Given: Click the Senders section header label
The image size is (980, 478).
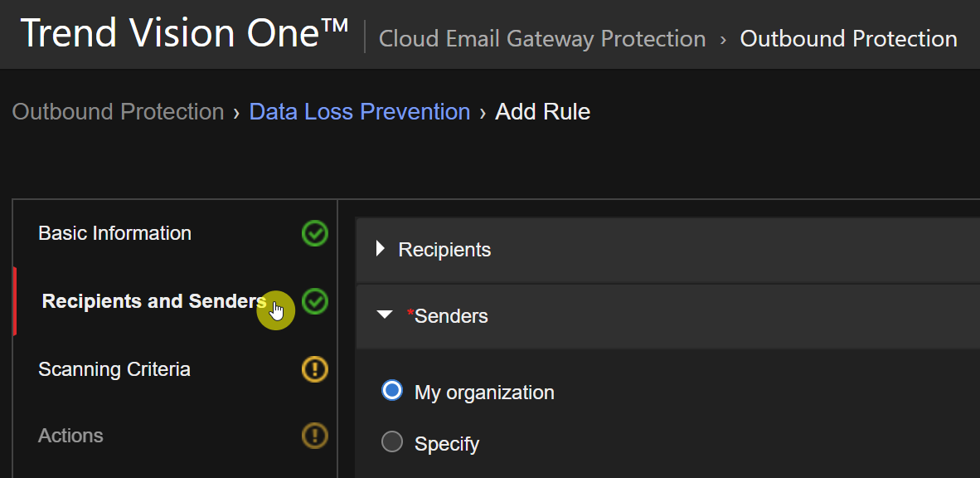Looking at the screenshot, I should [450, 316].
